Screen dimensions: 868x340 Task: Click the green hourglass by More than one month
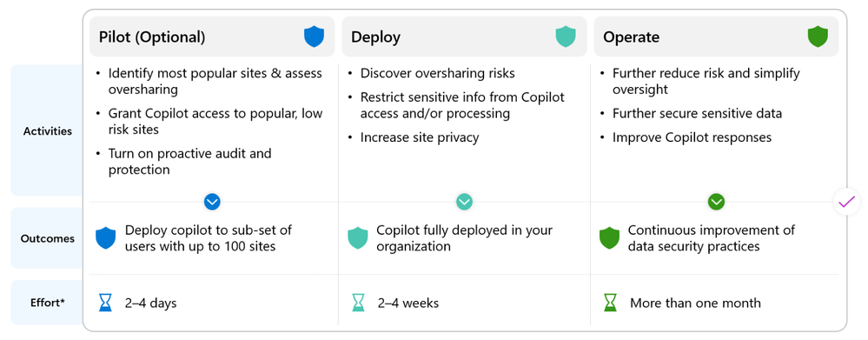click(x=610, y=303)
